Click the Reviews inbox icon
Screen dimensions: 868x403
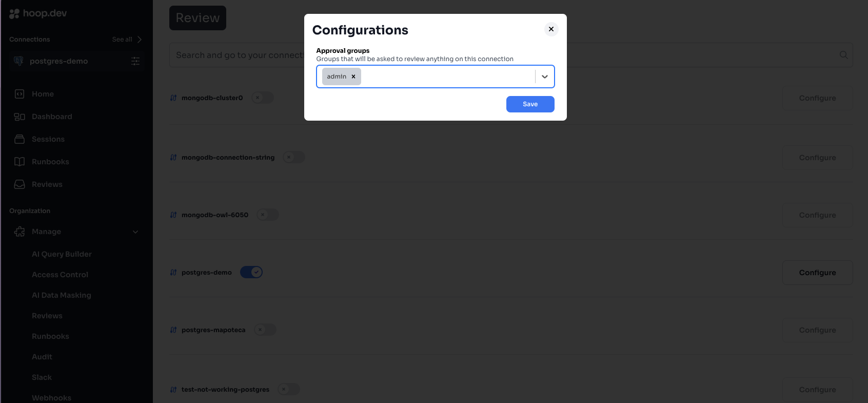coord(19,184)
